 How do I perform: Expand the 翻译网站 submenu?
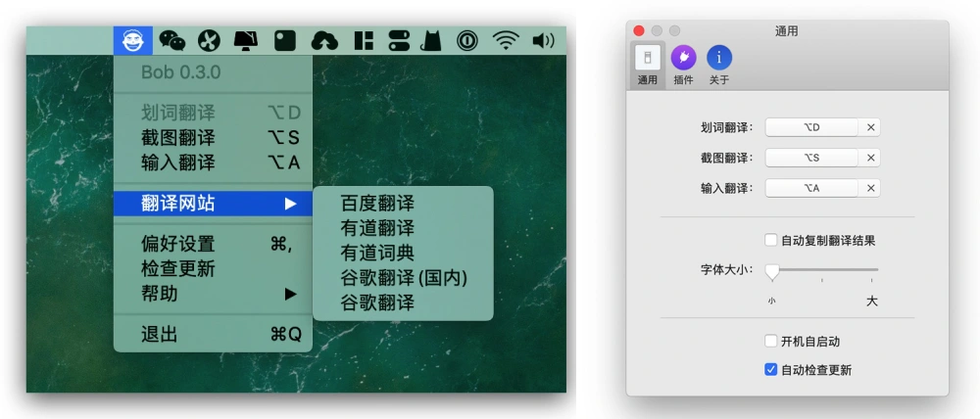click(213, 204)
